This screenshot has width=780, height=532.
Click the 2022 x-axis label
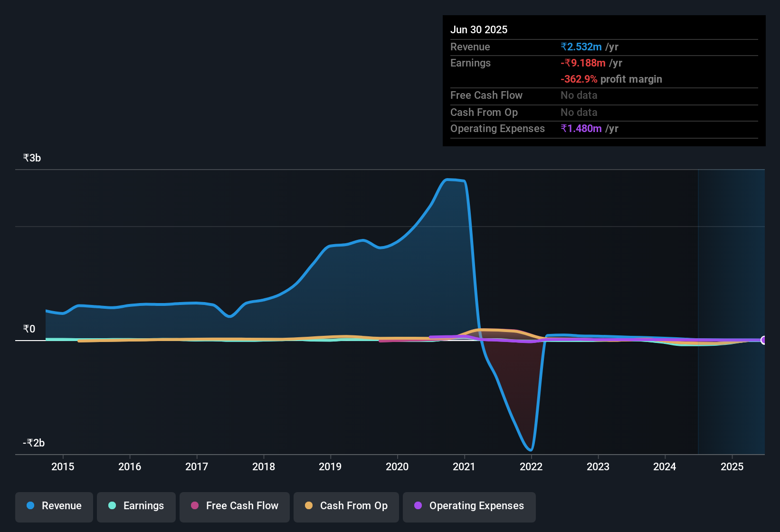pyautogui.click(x=531, y=466)
